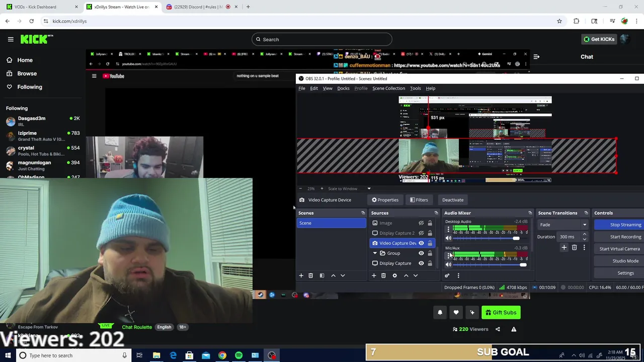Open Desktop Audio three-dot options menu
This screenshot has height=362, width=644.
pos(448,229)
